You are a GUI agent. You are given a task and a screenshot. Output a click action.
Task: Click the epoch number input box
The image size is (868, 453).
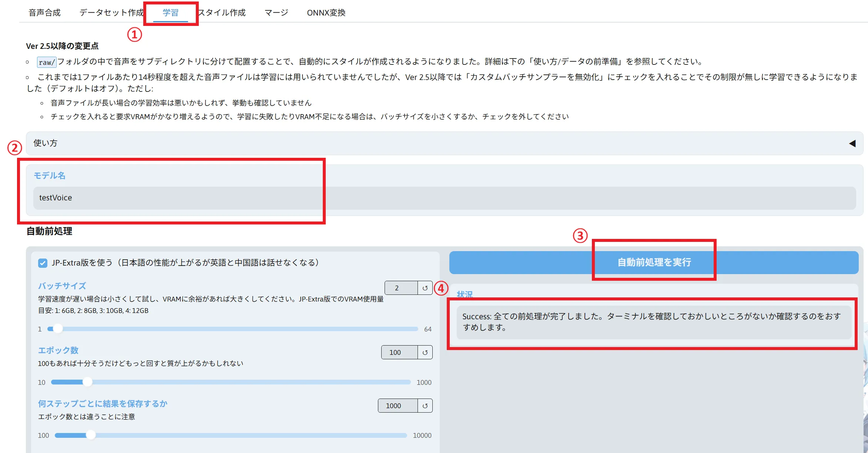point(399,352)
